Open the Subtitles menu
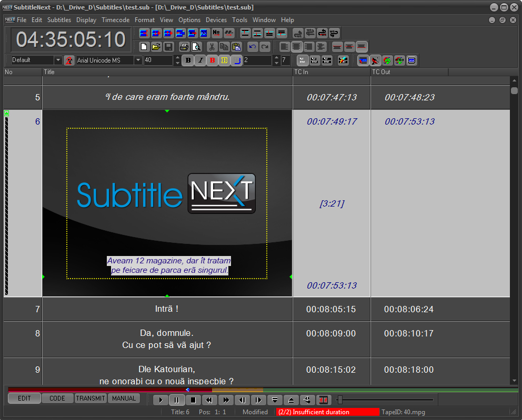 pos(59,20)
